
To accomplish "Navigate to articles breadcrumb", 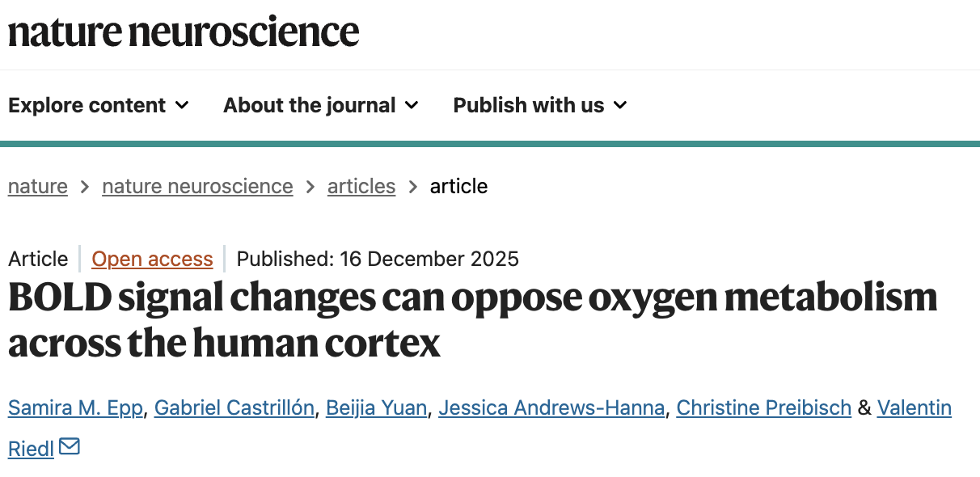I will (361, 187).
